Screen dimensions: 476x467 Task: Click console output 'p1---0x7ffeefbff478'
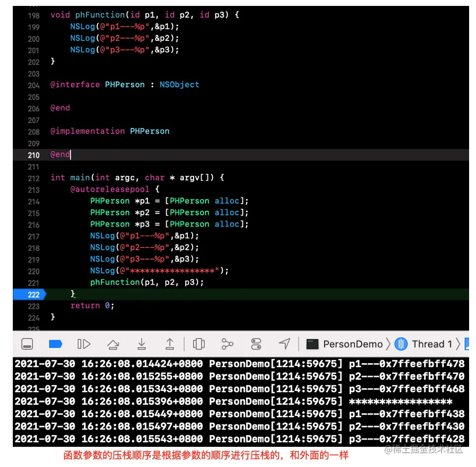407,364
